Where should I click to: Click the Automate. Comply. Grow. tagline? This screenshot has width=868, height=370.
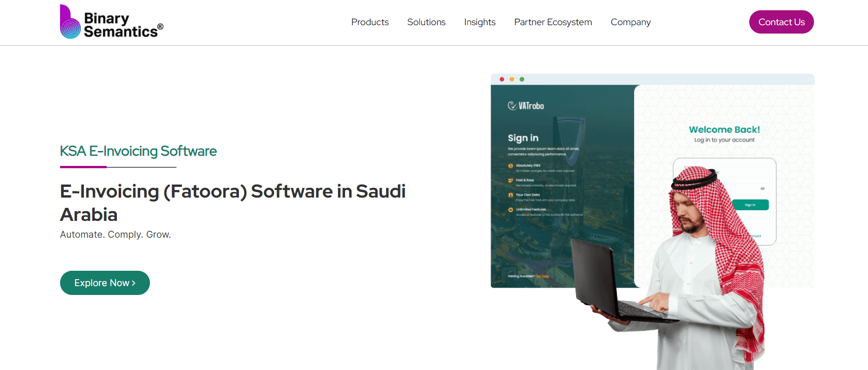click(x=115, y=234)
